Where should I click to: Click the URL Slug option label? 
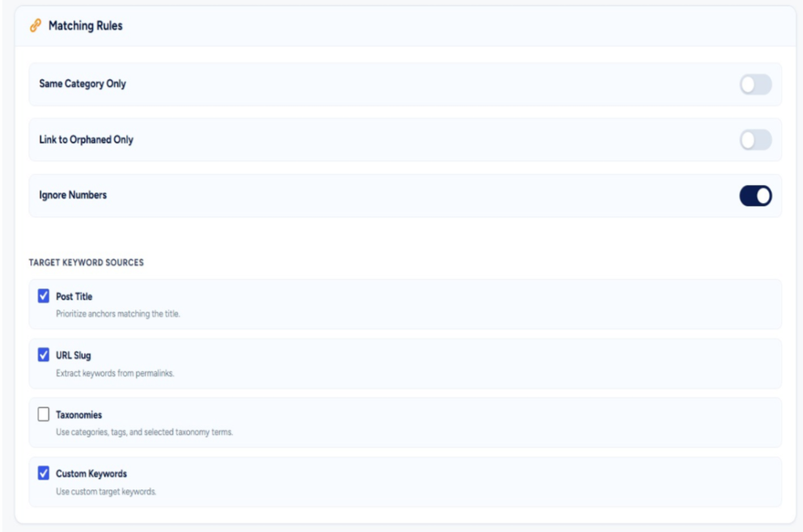pyautogui.click(x=73, y=355)
